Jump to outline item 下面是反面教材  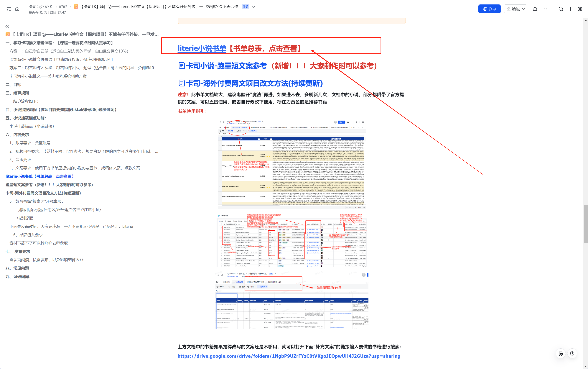pyautogui.click(x=71, y=227)
